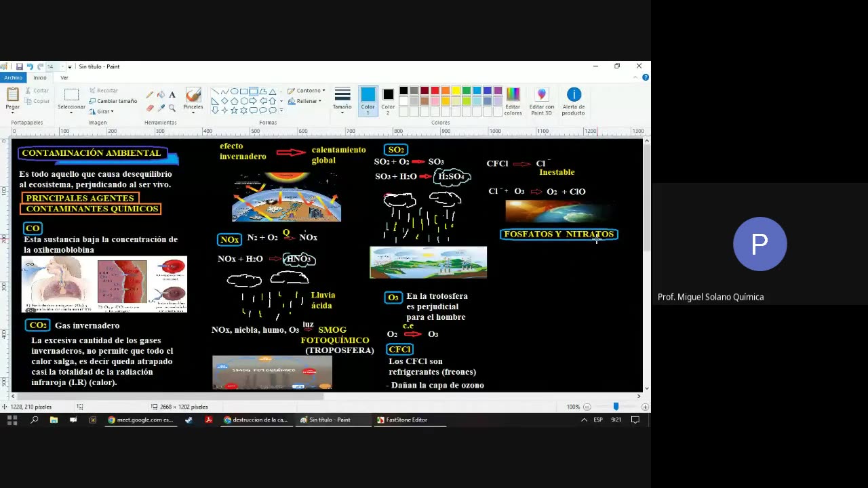Switch to meet.google.com Chrome taskbar window
Screen dimensions: 868x488
coord(141,420)
